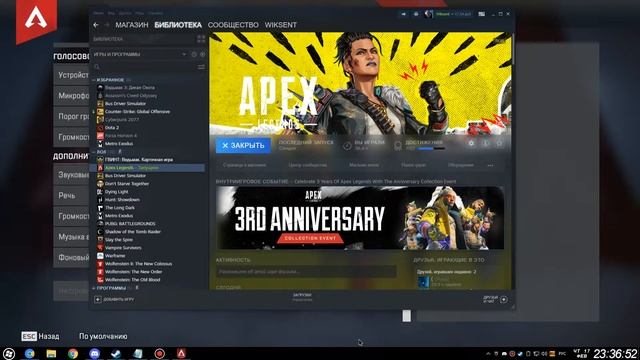Open the game info icon
Image resolution: width=640 pixels, height=360 pixels.
[x=485, y=143]
